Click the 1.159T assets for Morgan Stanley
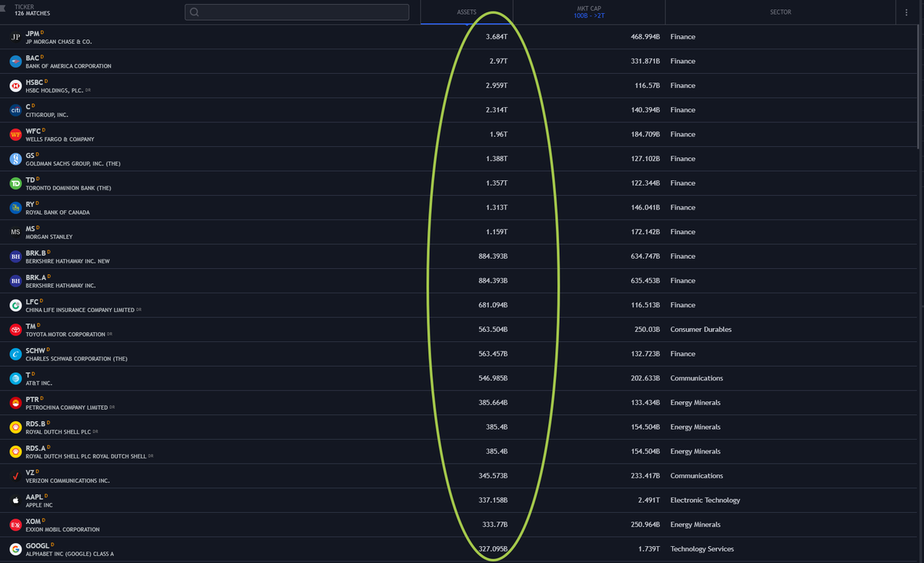924x563 pixels. click(x=497, y=232)
